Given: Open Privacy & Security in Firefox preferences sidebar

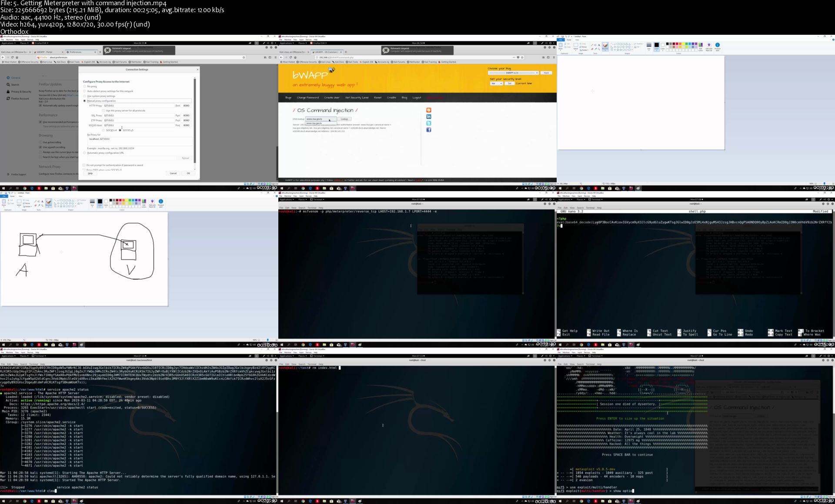Looking at the screenshot, I should (x=21, y=92).
